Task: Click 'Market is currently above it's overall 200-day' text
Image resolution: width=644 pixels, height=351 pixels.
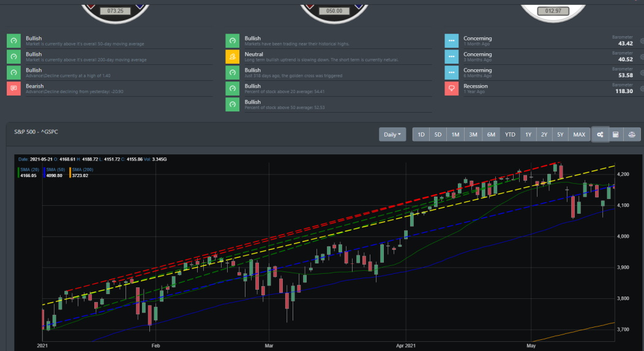Action: 86,60
